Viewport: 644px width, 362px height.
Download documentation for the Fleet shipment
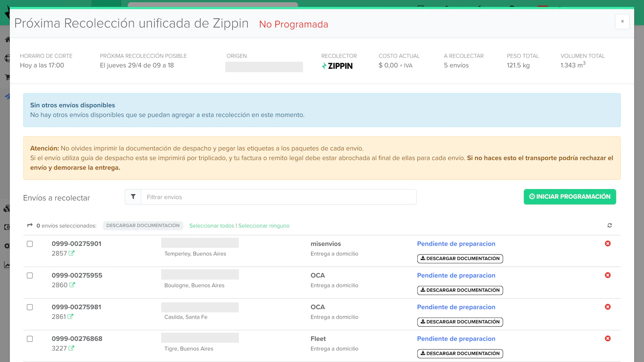(460, 354)
